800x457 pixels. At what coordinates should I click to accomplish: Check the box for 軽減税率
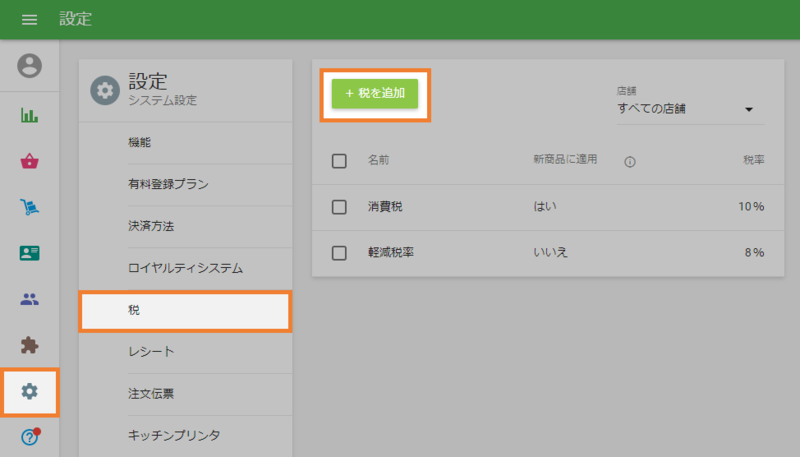339,253
